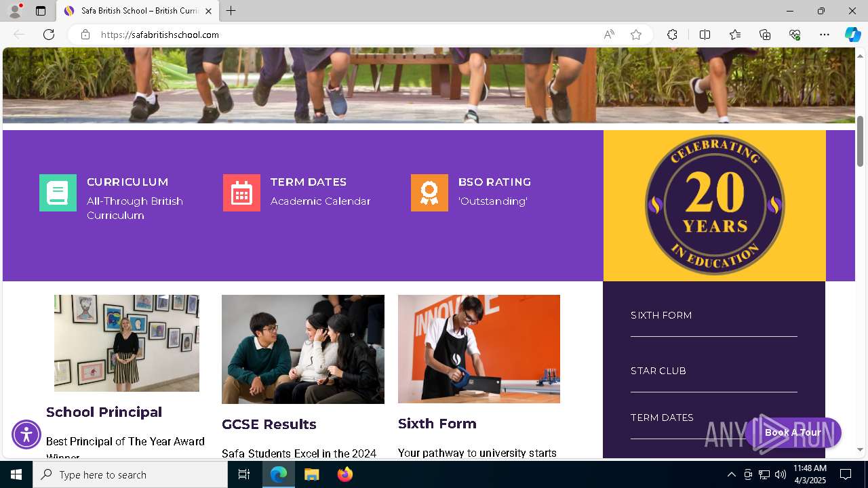Open the School Principal heading
Image resolution: width=868 pixels, height=488 pixels.
tap(104, 412)
